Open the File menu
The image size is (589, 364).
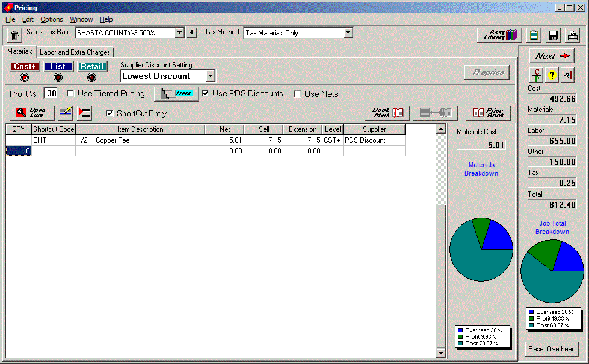10,19
